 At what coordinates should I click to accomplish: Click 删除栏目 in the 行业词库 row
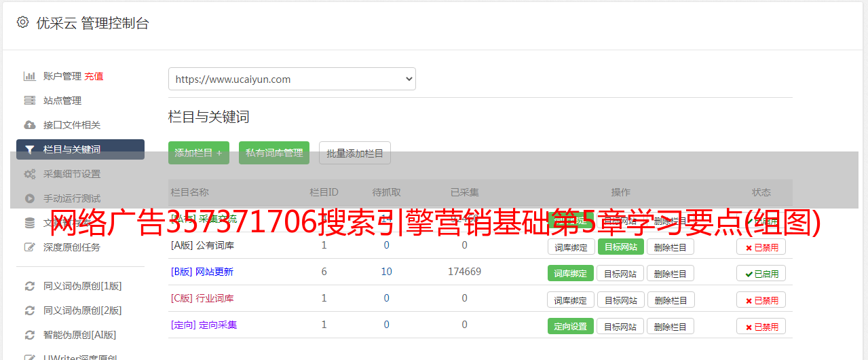pos(670,300)
